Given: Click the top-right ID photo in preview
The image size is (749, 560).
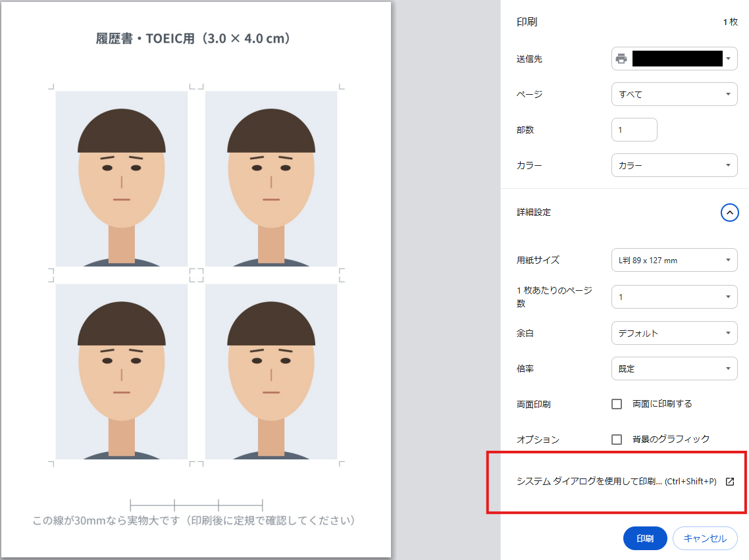Looking at the screenshot, I should pyautogui.click(x=271, y=178).
